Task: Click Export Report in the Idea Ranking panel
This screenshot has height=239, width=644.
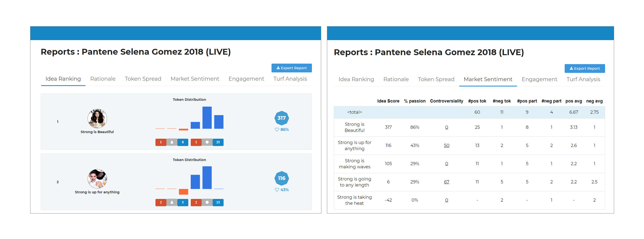Action: coord(292,68)
